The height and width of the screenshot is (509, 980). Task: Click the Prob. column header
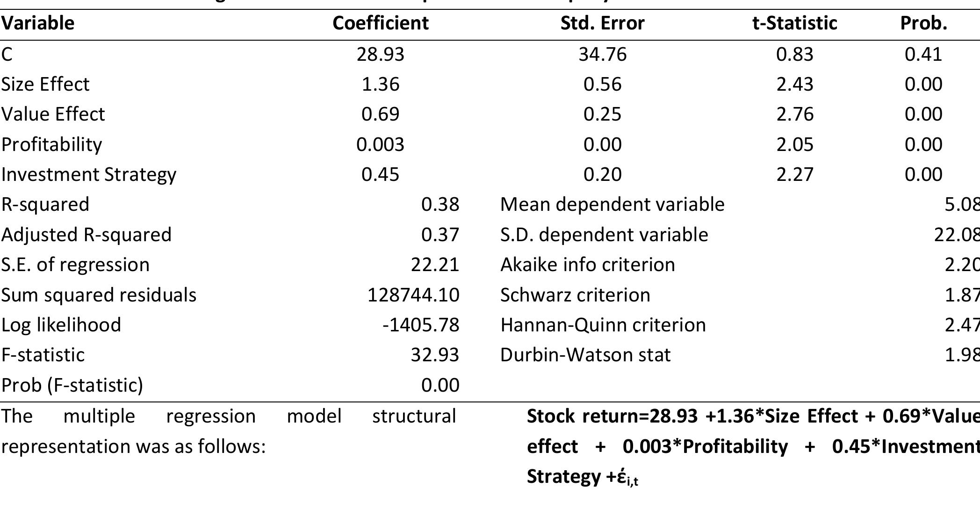[923, 23]
